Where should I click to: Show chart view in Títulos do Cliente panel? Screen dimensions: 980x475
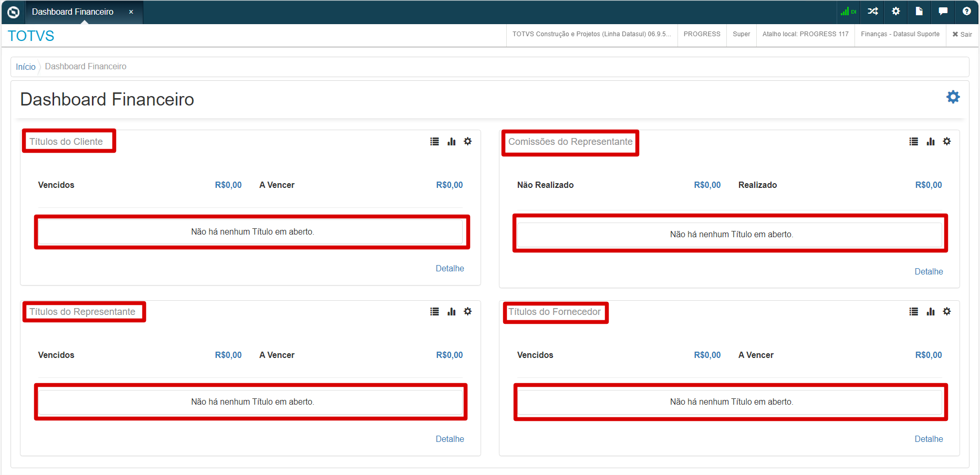click(451, 142)
